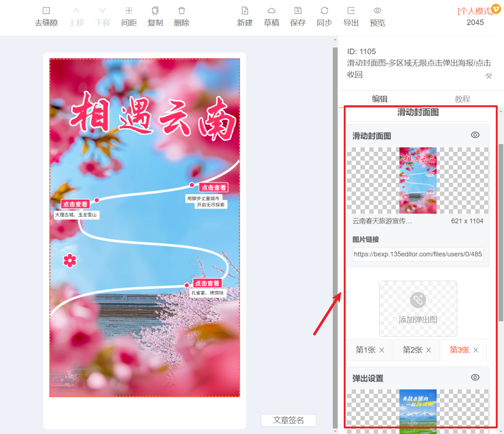Image resolution: width=504 pixels, height=434 pixels.
Task: Click the 弹出设置 popup image thumbnail
Action: [x=418, y=411]
